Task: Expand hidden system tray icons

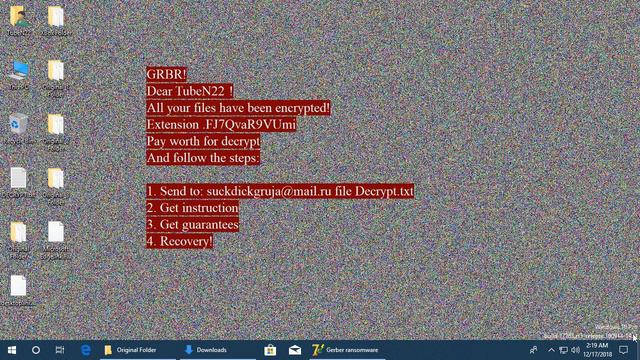Action: 551,350
